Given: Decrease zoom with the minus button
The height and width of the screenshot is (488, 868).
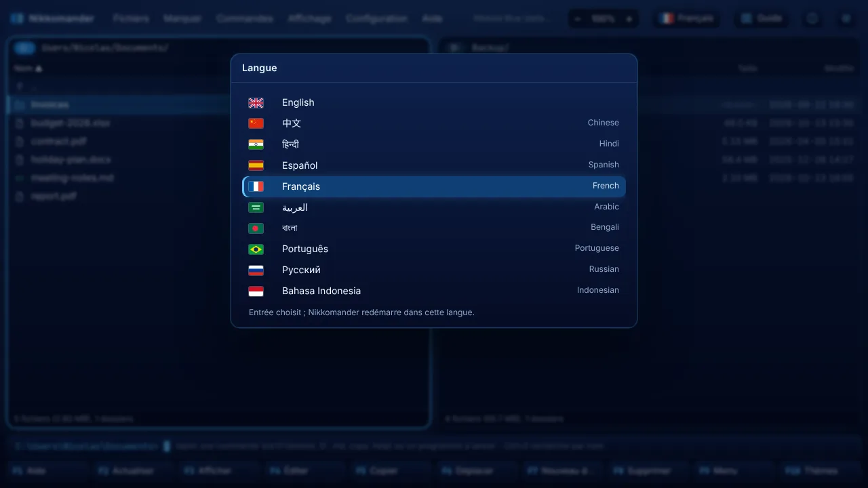Looking at the screenshot, I should [578, 19].
